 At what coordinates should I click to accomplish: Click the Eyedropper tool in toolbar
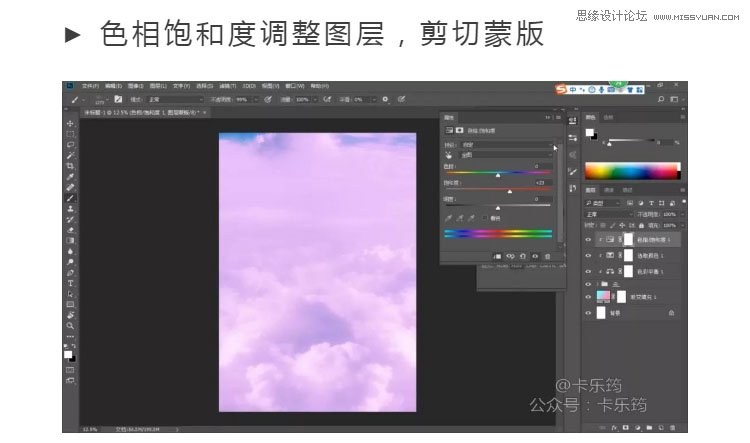click(70, 176)
